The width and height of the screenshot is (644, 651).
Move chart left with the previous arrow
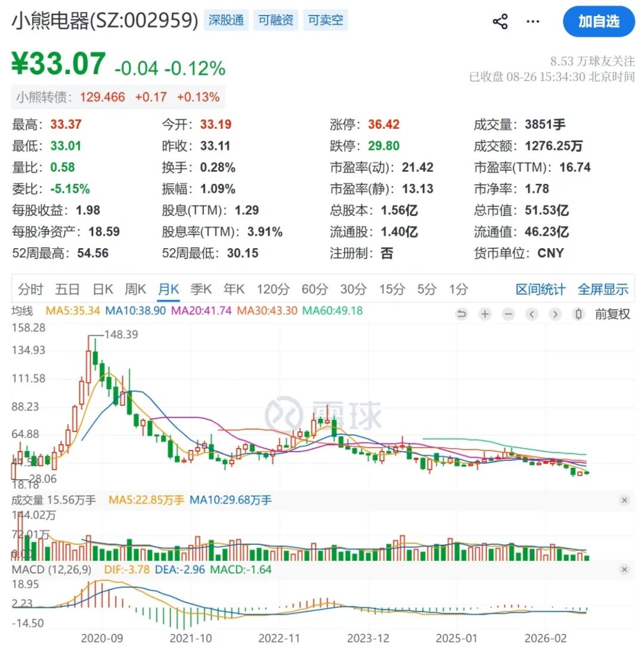pos(531,314)
